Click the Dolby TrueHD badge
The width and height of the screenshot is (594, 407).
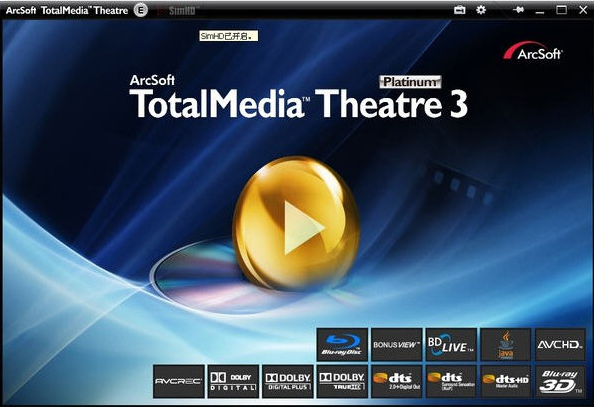(x=342, y=381)
